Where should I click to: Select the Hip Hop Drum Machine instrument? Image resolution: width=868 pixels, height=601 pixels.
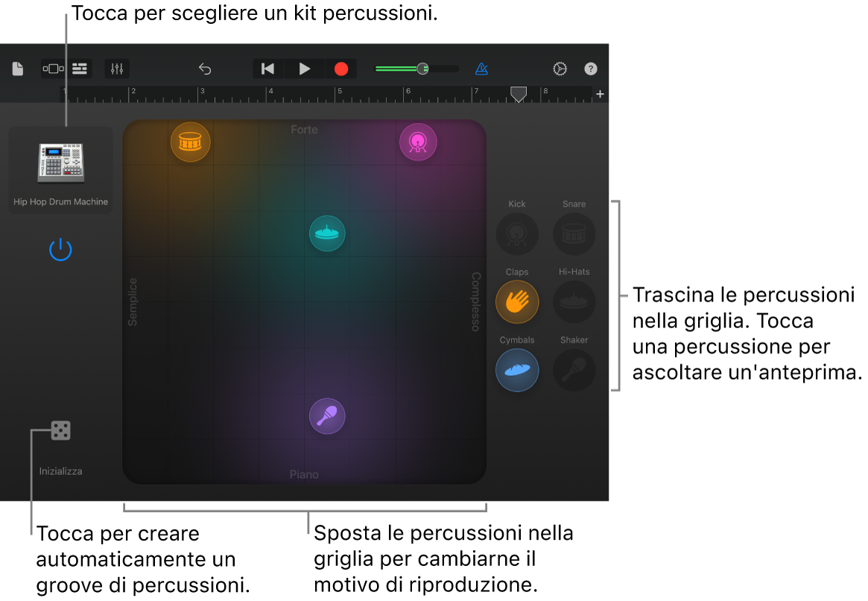pyautogui.click(x=60, y=163)
